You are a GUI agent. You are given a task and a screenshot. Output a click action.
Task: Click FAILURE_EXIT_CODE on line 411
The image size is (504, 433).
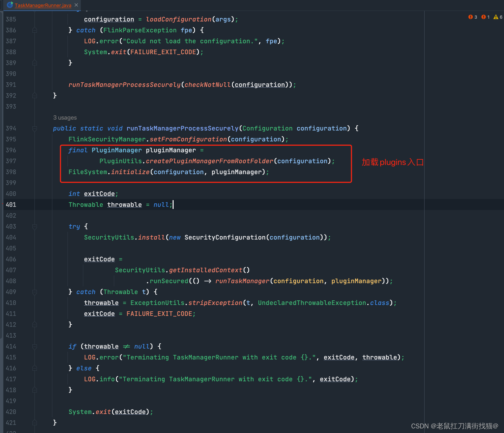[x=159, y=314]
